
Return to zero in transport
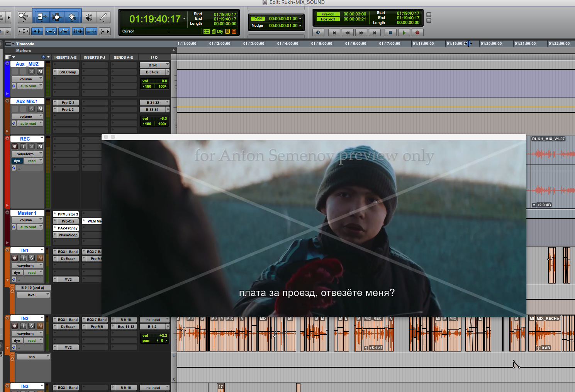click(334, 33)
